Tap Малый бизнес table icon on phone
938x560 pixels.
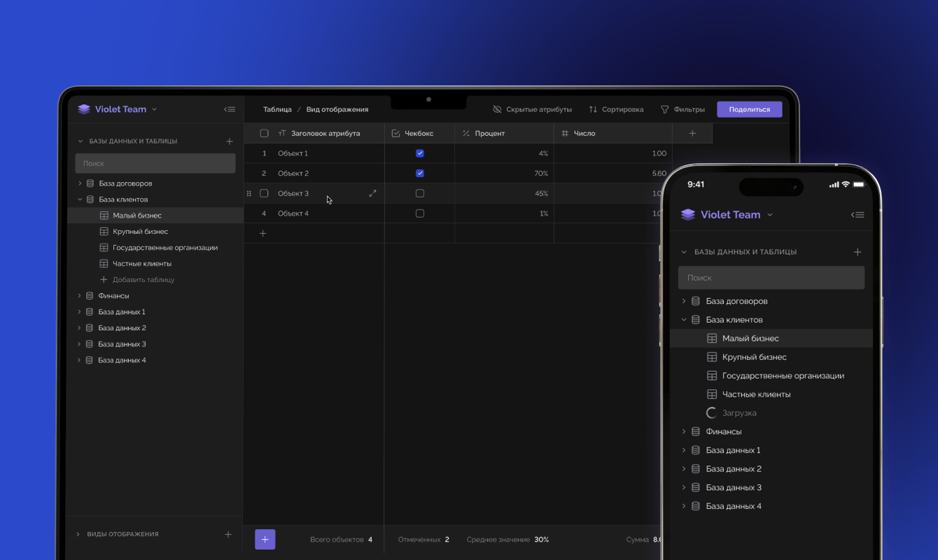tap(712, 338)
